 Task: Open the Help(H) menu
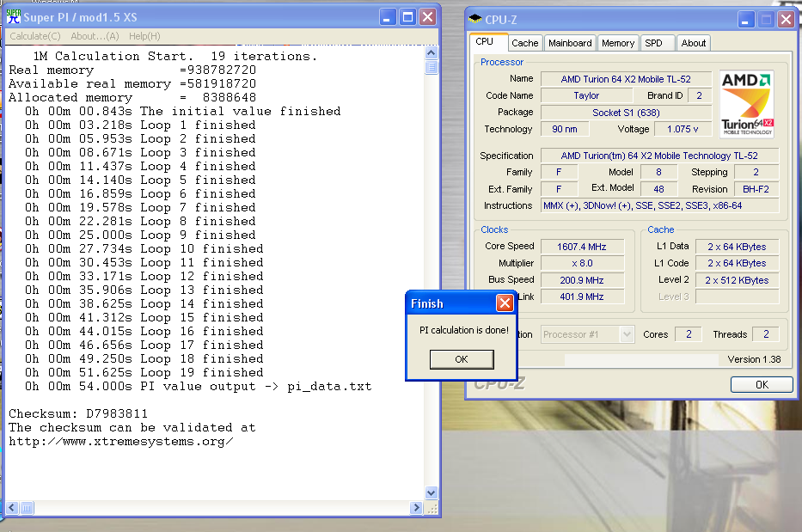[144, 36]
